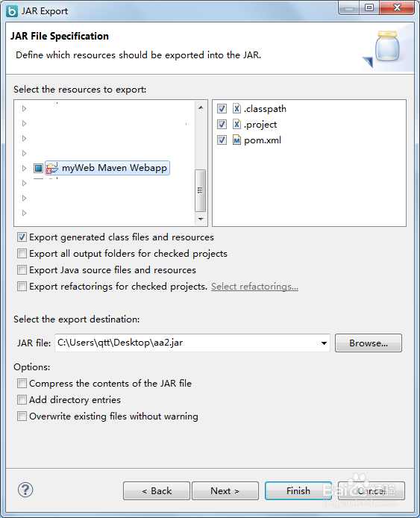Enable Compress the contents of the JAR file
Viewport: 420px width, 518px height.
(x=22, y=383)
